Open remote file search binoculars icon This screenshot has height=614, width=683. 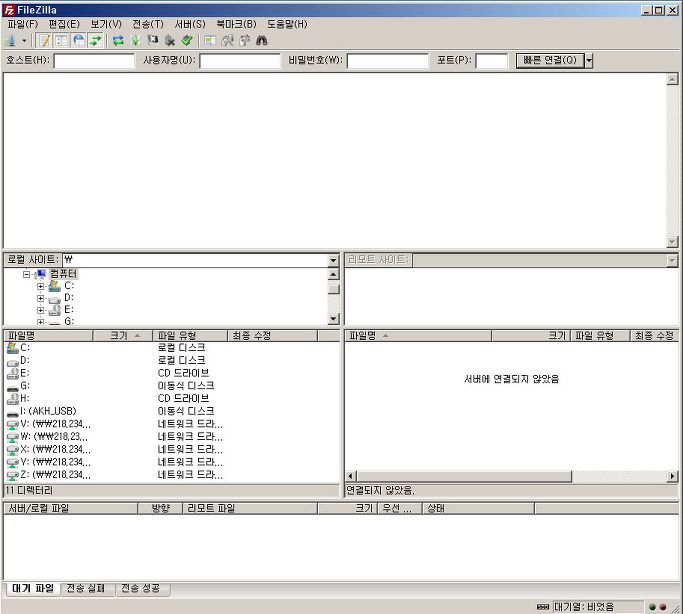pos(262,40)
